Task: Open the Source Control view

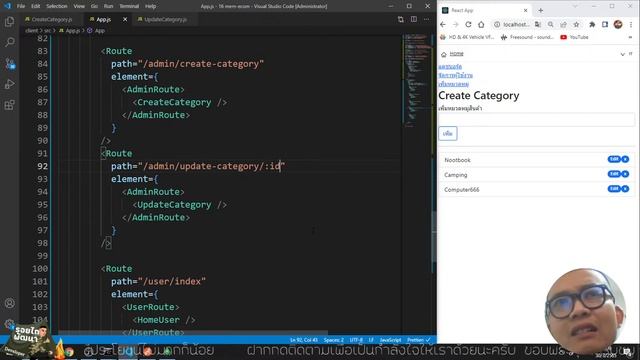Action: pyautogui.click(x=9, y=64)
